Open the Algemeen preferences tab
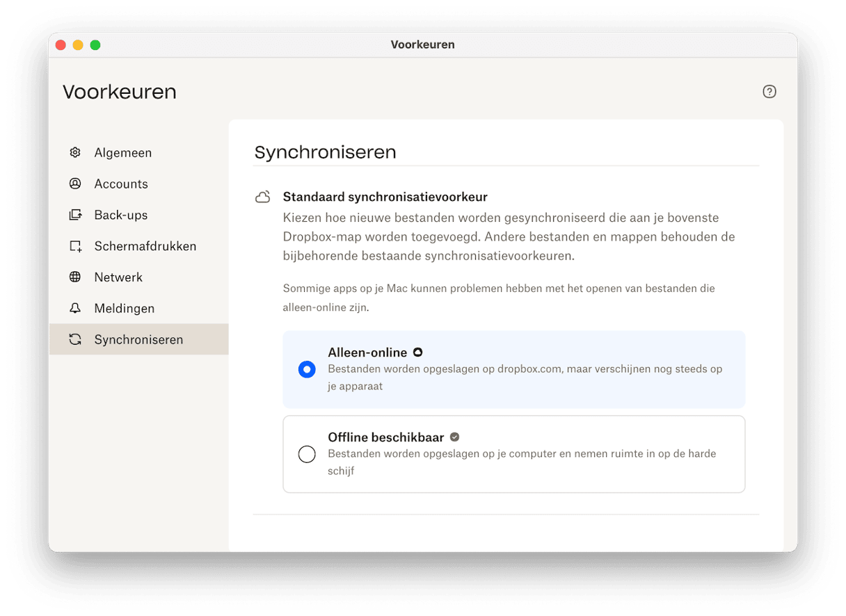Image resolution: width=846 pixels, height=616 pixels. click(x=123, y=152)
